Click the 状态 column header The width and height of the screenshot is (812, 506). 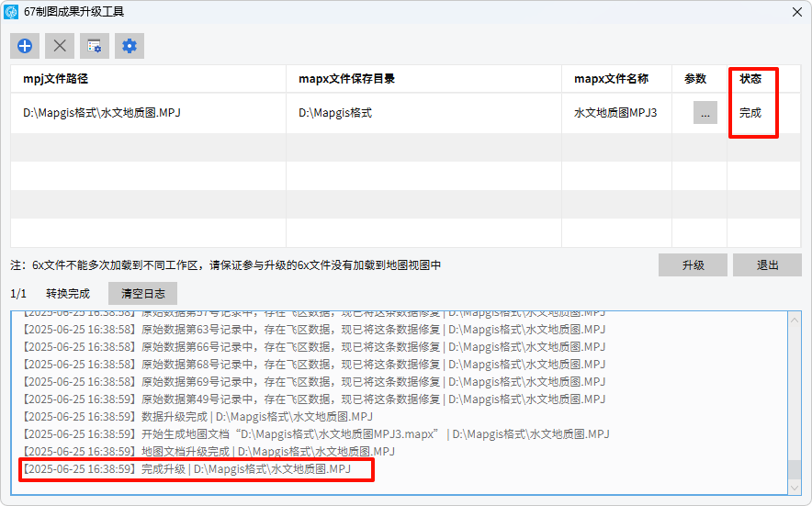coord(750,79)
